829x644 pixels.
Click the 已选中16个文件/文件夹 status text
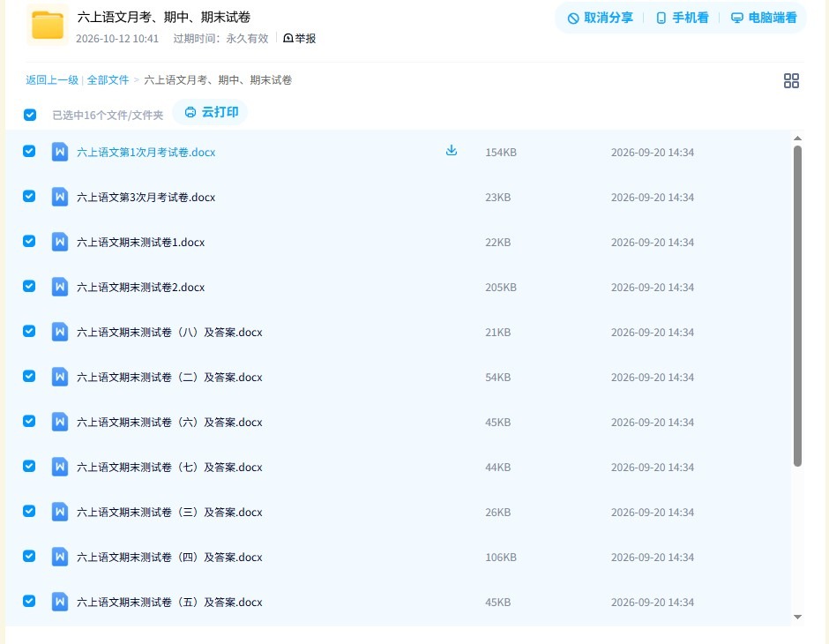click(108, 115)
